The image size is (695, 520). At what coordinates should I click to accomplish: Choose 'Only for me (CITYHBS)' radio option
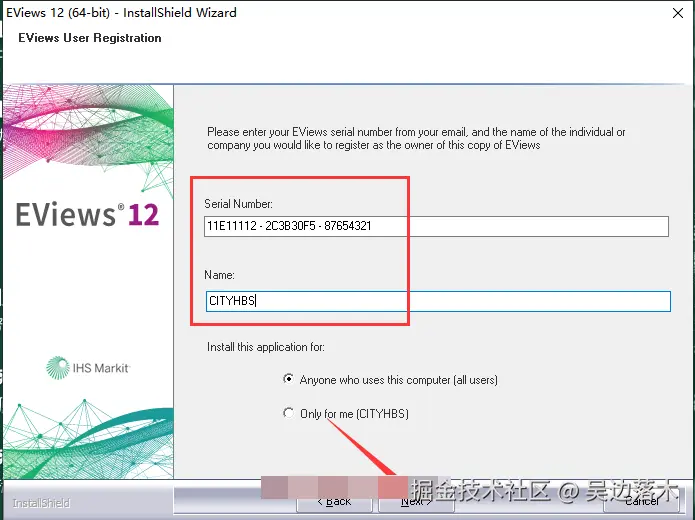[288, 413]
